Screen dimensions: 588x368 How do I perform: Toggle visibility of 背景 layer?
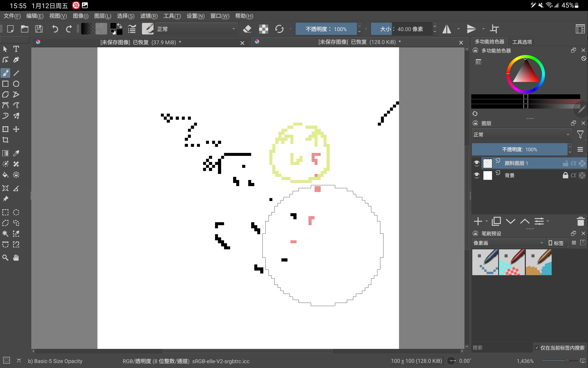coord(476,175)
